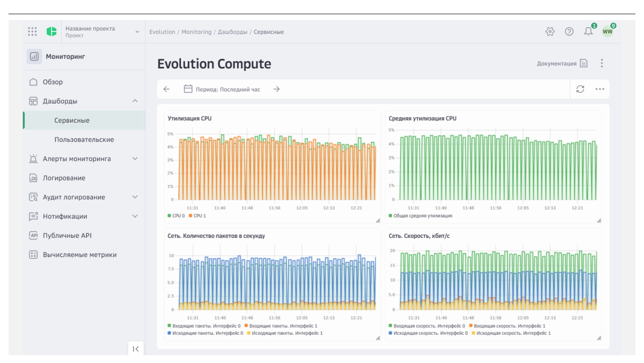Click the Публичные API icon
The height and width of the screenshot is (363, 644).
[x=33, y=235]
